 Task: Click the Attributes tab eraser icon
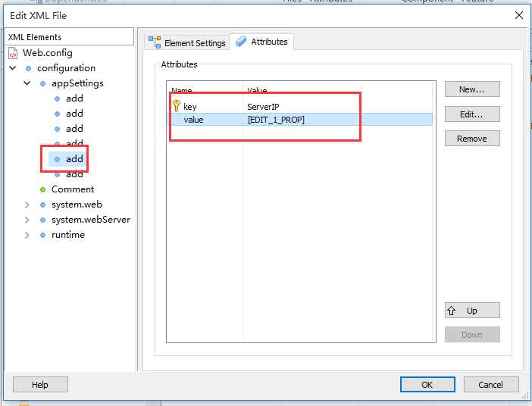click(x=241, y=42)
